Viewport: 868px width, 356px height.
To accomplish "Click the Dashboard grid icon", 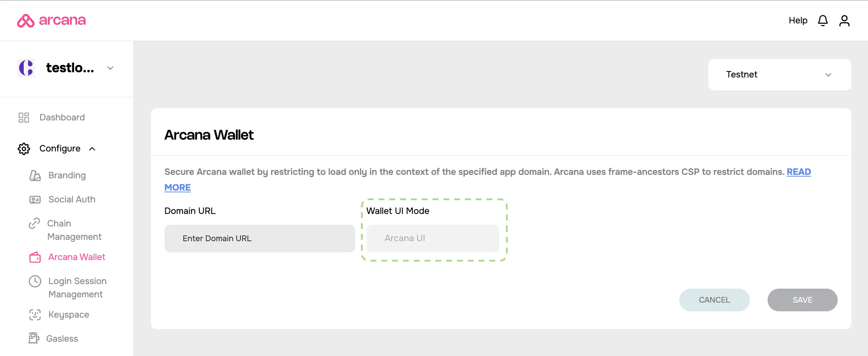I will point(24,117).
